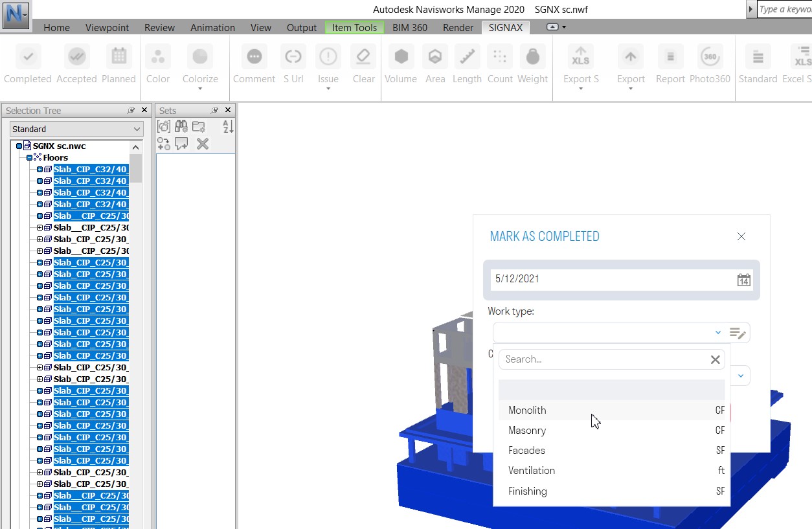This screenshot has width=812, height=529.
Task: Choose Finishing from the work type list
Action: coord(612,491)
